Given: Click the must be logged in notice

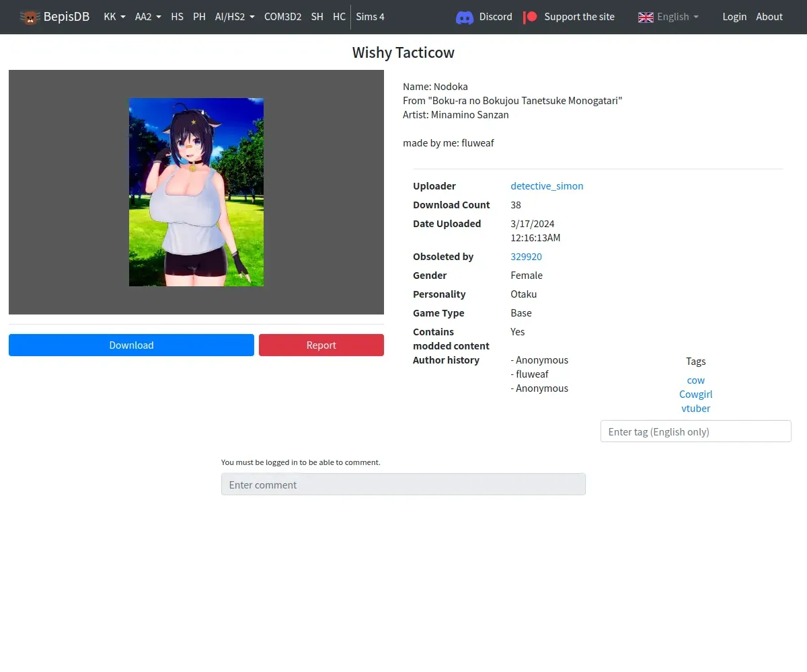Looking at the screenshot, I should [x=301, y=462].
